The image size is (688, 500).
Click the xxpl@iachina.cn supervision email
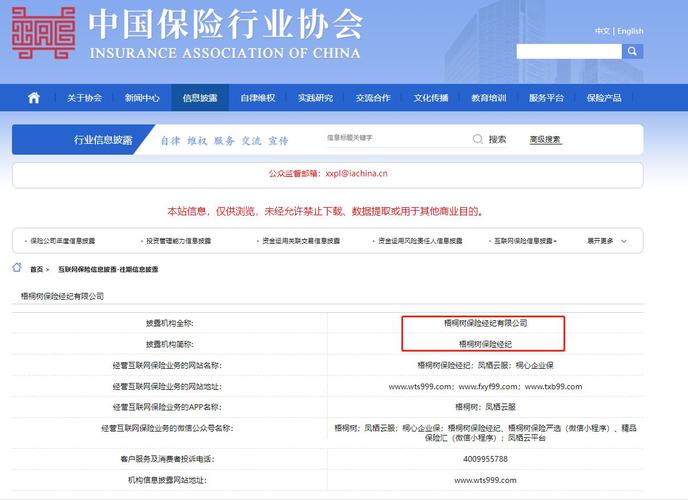[x=356, y=173]
